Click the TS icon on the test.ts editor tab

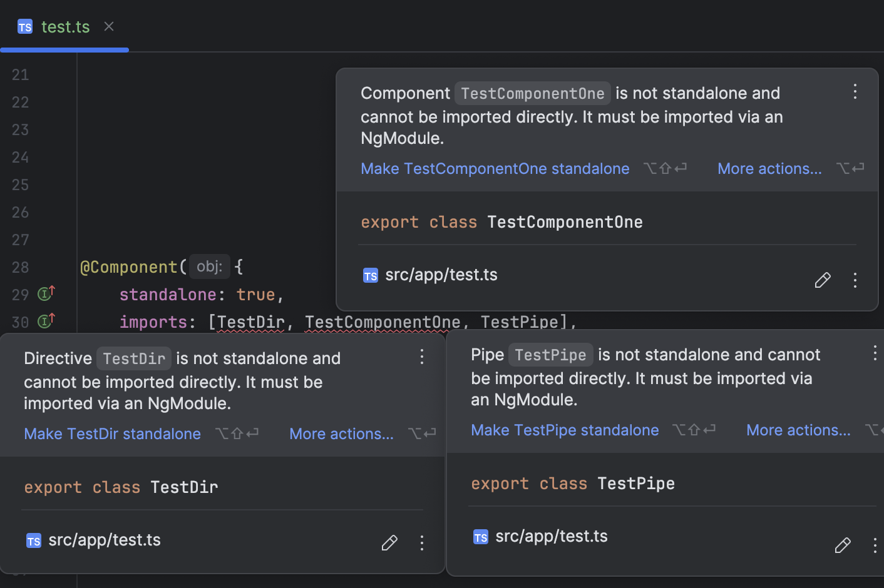[x=25, y=26]
